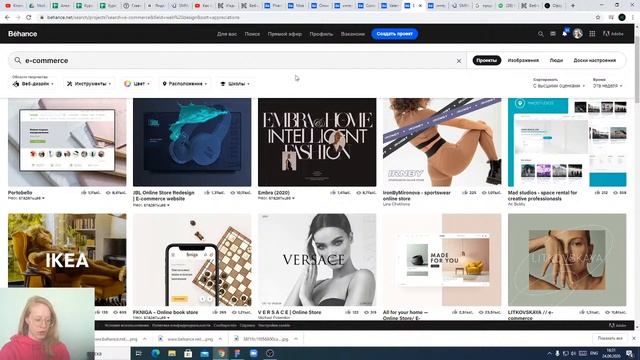Open Вакансии in navigation
The image size is (640, 360).
click(353, 34)
